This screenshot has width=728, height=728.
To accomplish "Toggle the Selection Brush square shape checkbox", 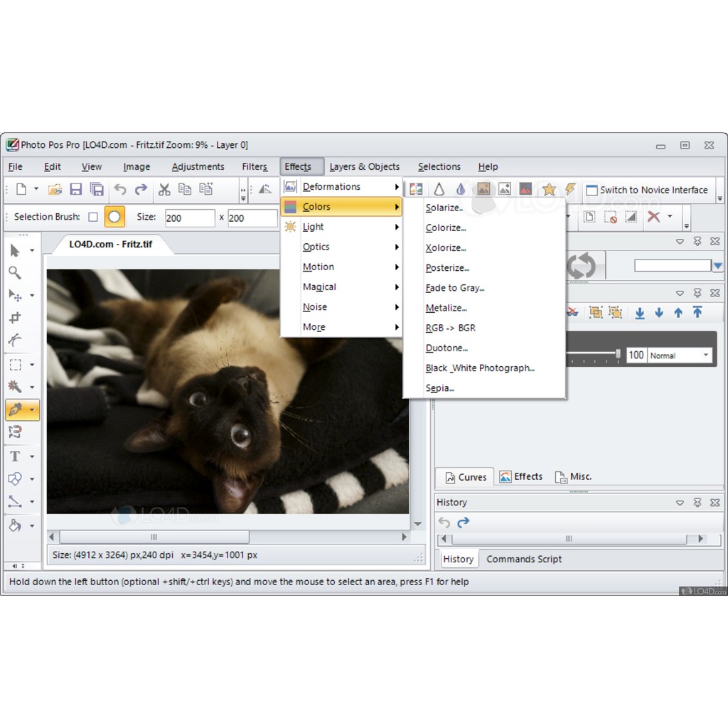I will pyautogui.click(x=93, y=217).
